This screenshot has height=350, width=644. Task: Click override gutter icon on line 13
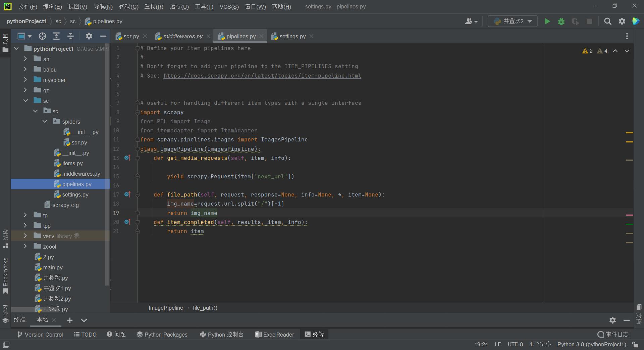coord(127,158)
